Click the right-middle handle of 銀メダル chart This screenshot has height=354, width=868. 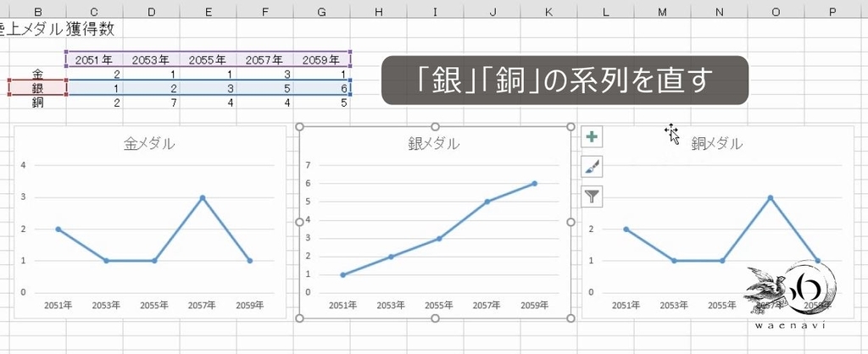(x=570, y=222)
